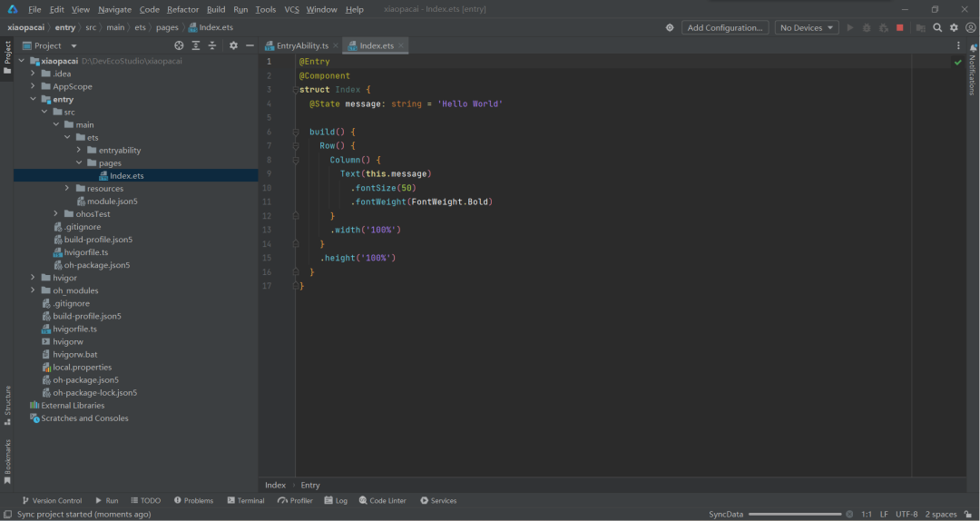Image resolution: width=980 pixels, height=521 pixels.
Task: Open the Refactor menu
Action: click(x=183, y=9)
